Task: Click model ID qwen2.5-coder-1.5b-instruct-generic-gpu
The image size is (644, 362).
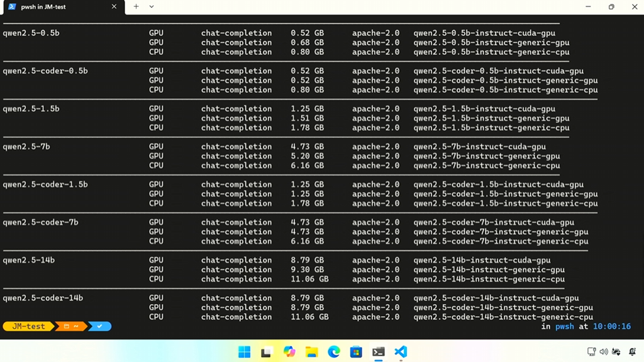Action: 506,194
